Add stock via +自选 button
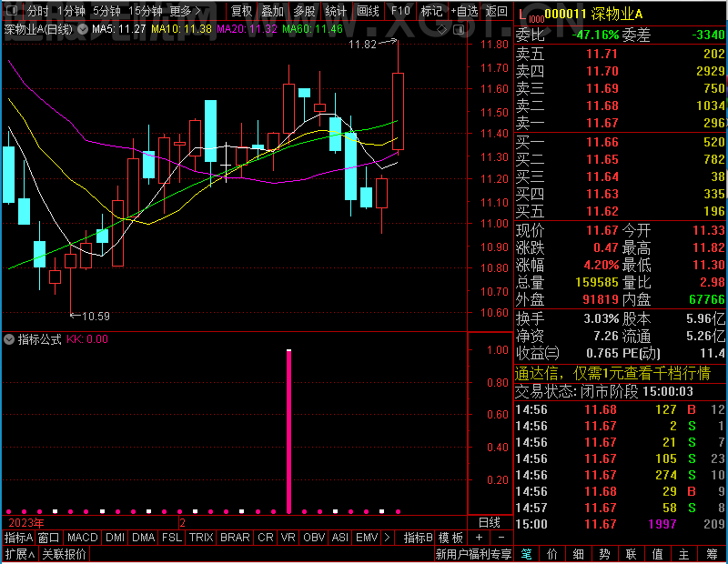 (x=464, y=11)
